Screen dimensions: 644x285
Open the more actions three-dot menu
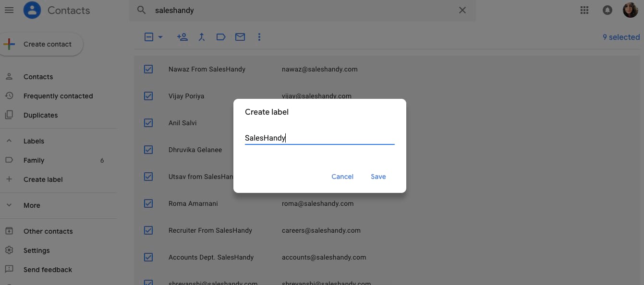coord(259,37)
